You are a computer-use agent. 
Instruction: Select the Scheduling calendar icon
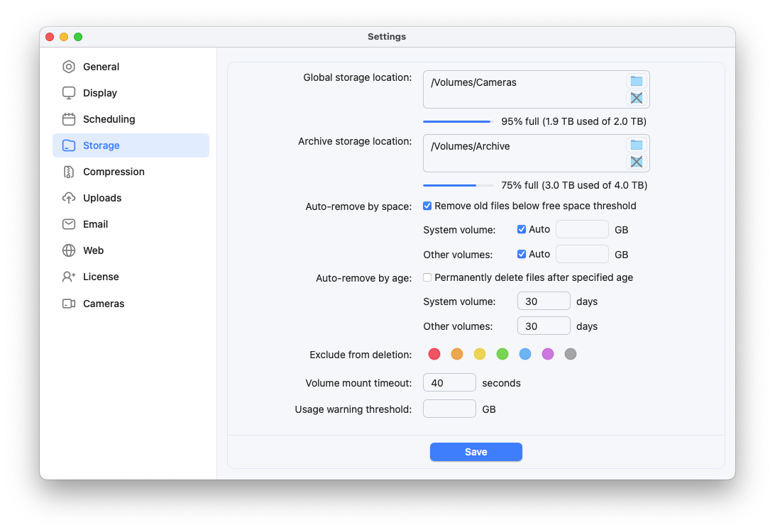pyautogui.click(x=68, y=119)
